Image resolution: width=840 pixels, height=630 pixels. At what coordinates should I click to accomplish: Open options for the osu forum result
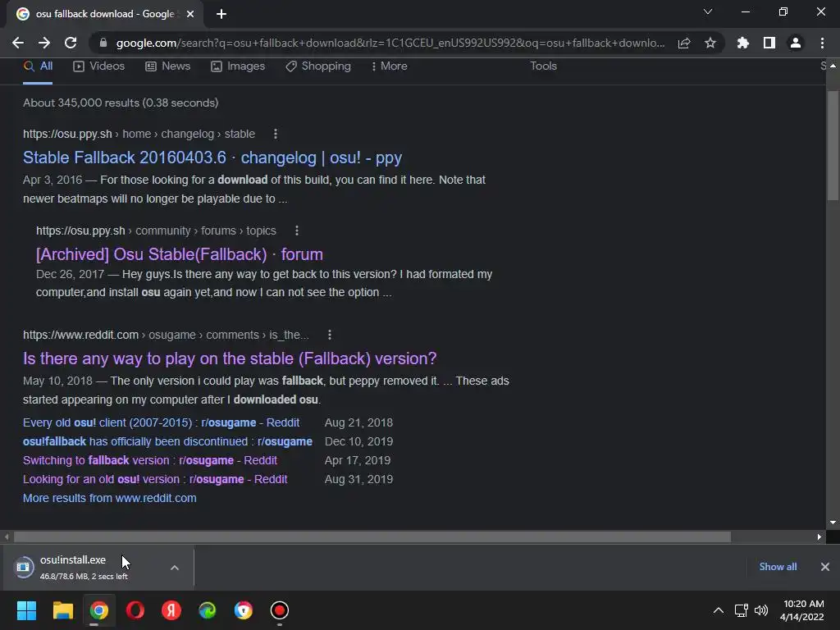pos(297,231)
